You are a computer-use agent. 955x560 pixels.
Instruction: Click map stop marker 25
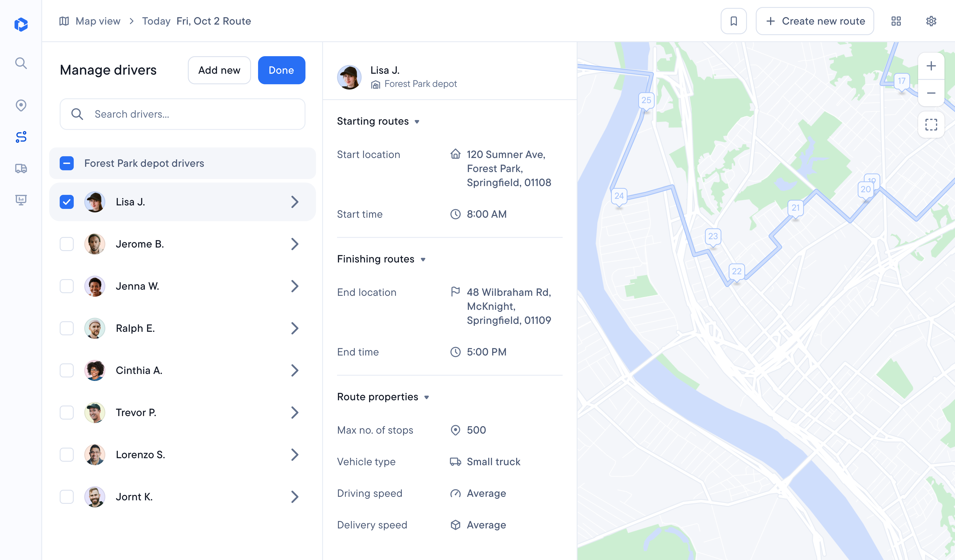(646, 101)
